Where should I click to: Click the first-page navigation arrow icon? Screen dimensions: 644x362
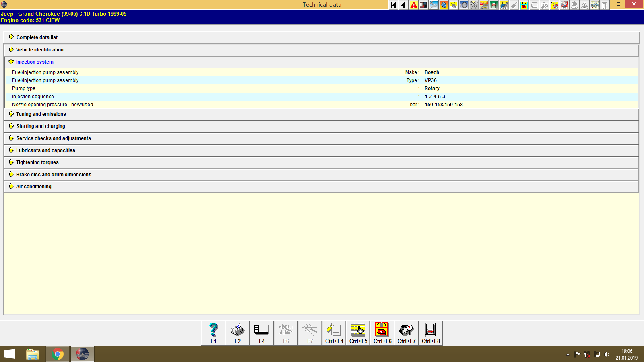click(x=392, y=5)
